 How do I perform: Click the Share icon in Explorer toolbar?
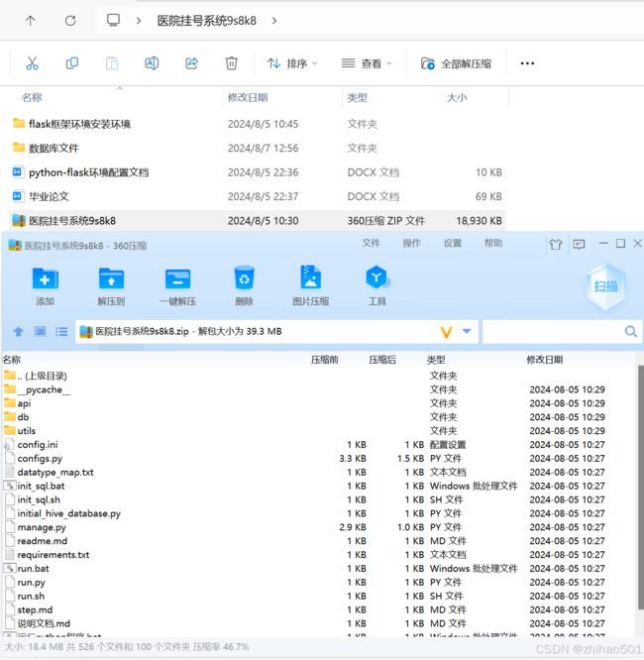click(x=191, y=63)
